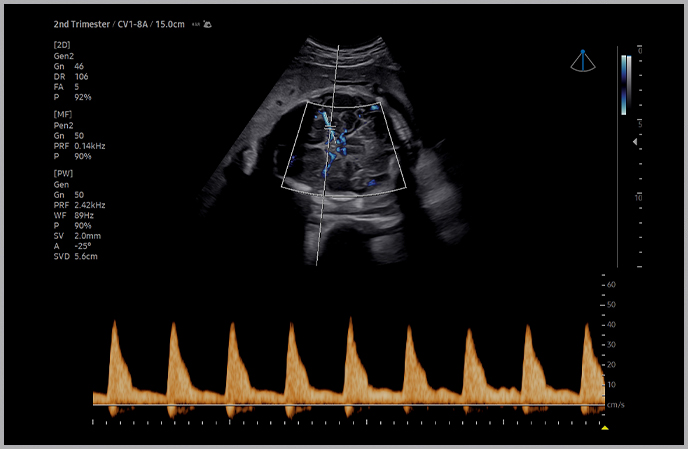The height and width of the screenshot is (449, 688).
Task: Select the [PW] mode label
Action: [x=63, y=174]
